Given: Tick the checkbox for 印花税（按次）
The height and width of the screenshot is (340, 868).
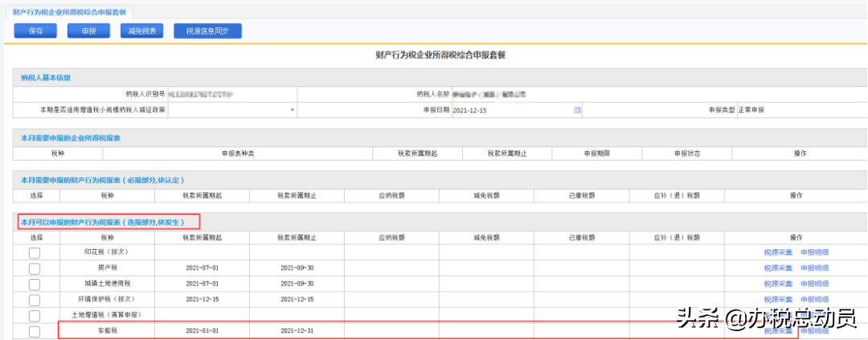Looking at the screenshot, I should point(35,252).
